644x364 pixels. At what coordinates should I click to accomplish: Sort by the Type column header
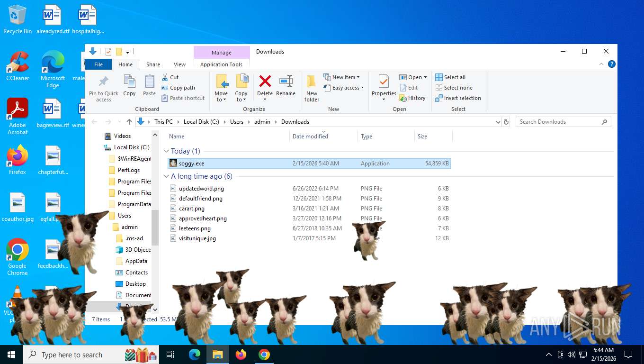(386, 136)
